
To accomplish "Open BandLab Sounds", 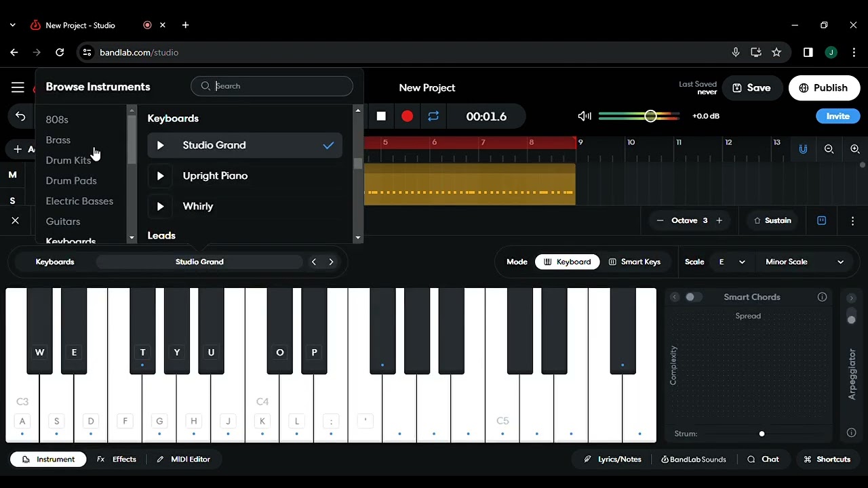I will (694, 460).
